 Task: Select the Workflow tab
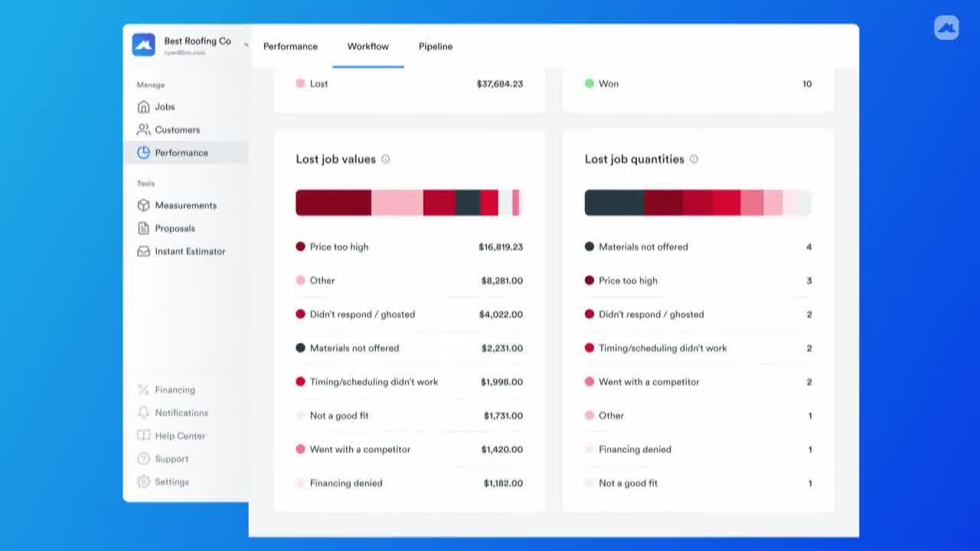(368, 47)
